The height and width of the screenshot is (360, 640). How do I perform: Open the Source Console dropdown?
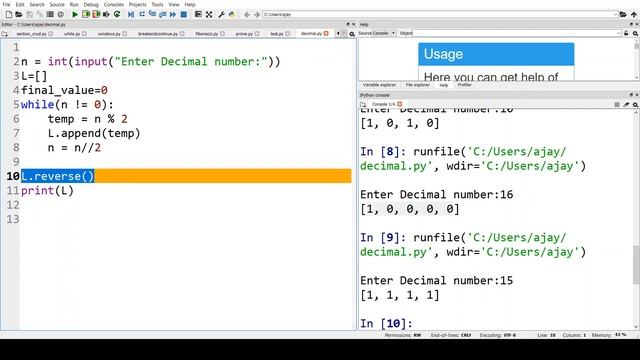click(x=377, y=33)
